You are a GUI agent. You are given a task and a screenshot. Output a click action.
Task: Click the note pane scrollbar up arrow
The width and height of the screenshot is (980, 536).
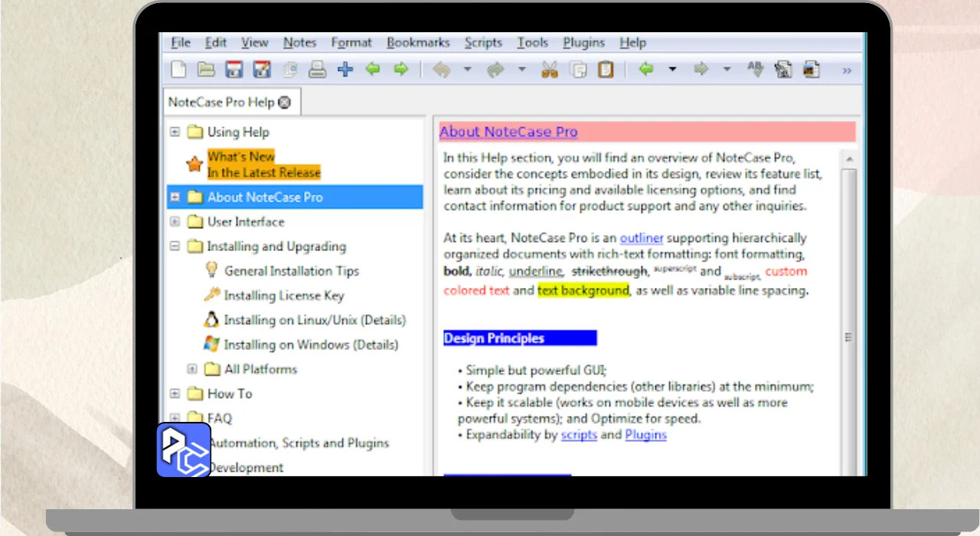pyautogui.click(x=848, y=159)
